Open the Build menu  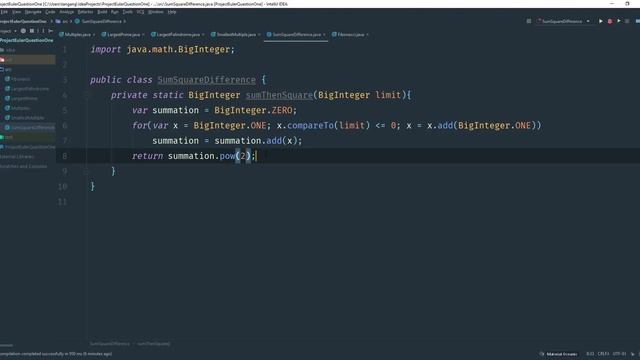(x=102, y=12)
